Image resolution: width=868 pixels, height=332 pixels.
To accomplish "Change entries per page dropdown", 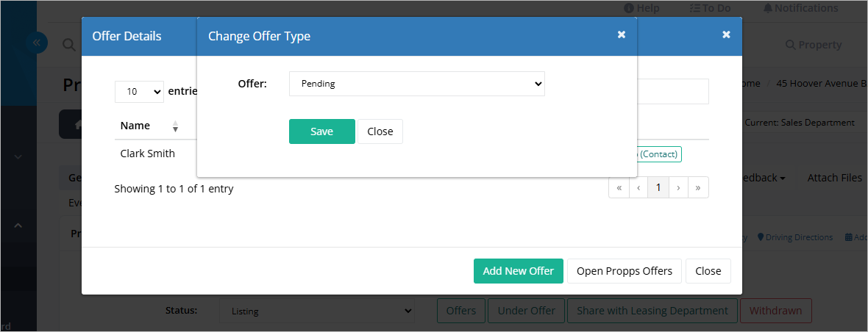I will 139,91.
